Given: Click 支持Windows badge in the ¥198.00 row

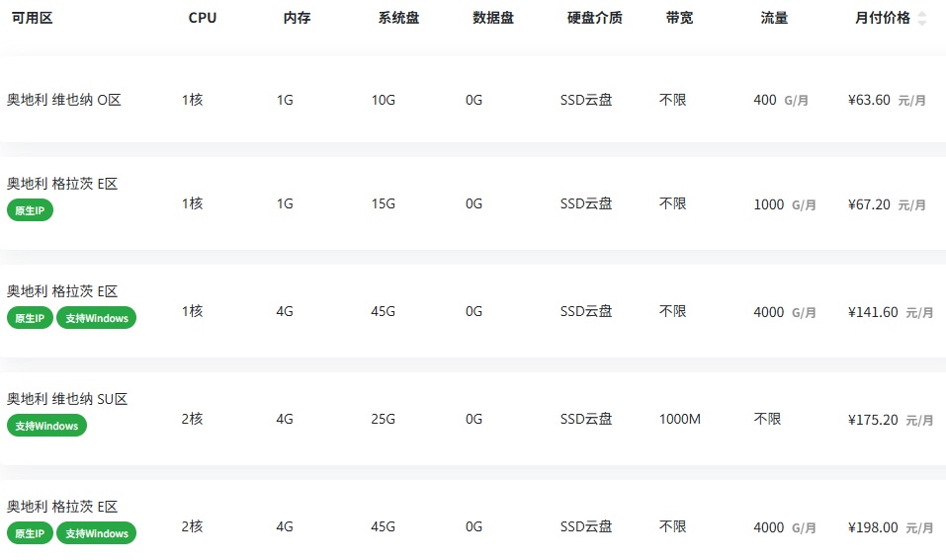Looking at the screenshot, I should pos(97,533).
